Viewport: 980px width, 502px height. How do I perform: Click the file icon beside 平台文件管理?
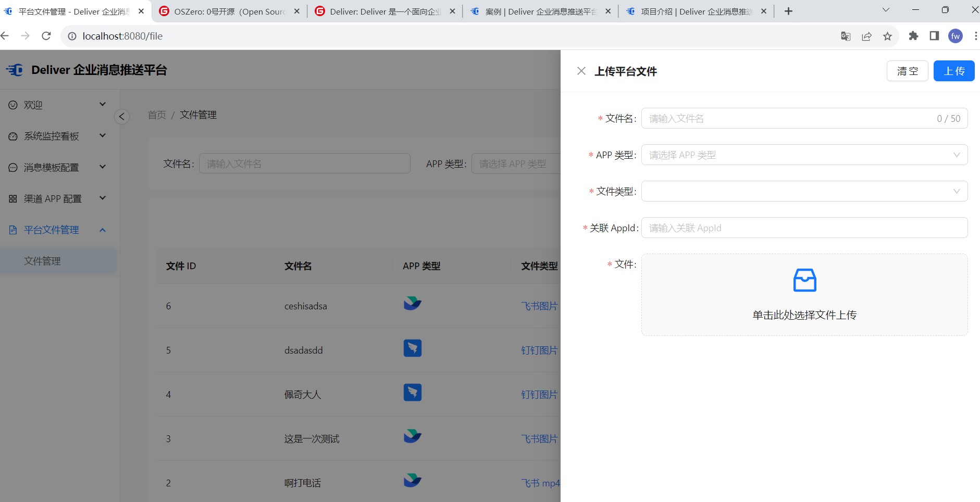pos(13,230)
